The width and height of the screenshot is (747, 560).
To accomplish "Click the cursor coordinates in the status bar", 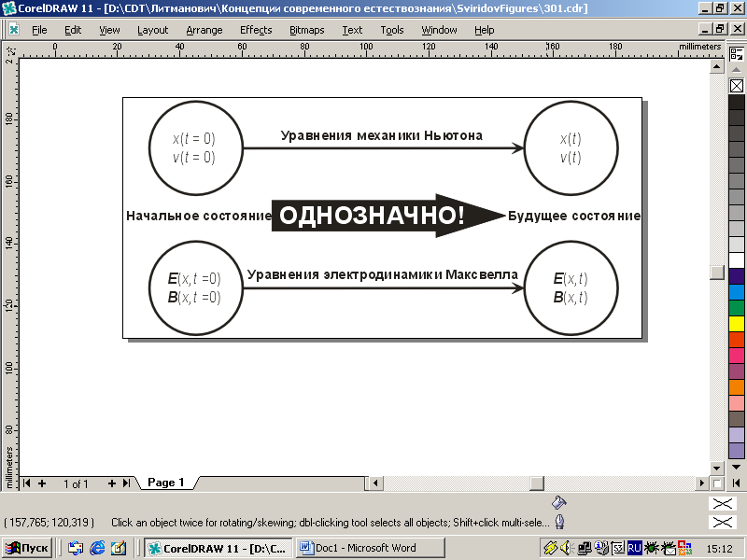I will point(49,523).
